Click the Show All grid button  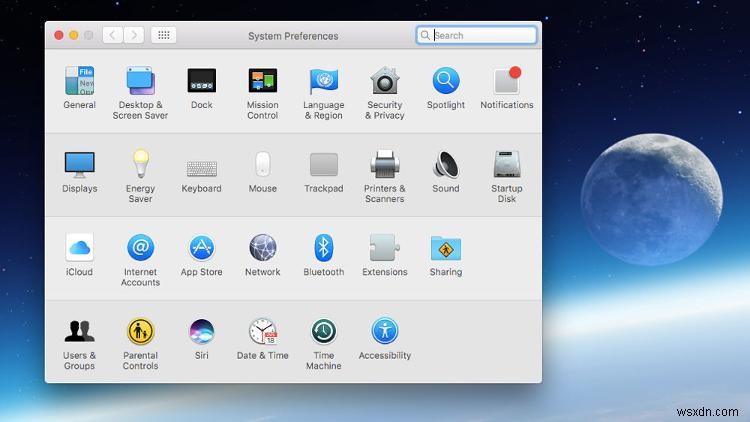(x=165, y=35)
